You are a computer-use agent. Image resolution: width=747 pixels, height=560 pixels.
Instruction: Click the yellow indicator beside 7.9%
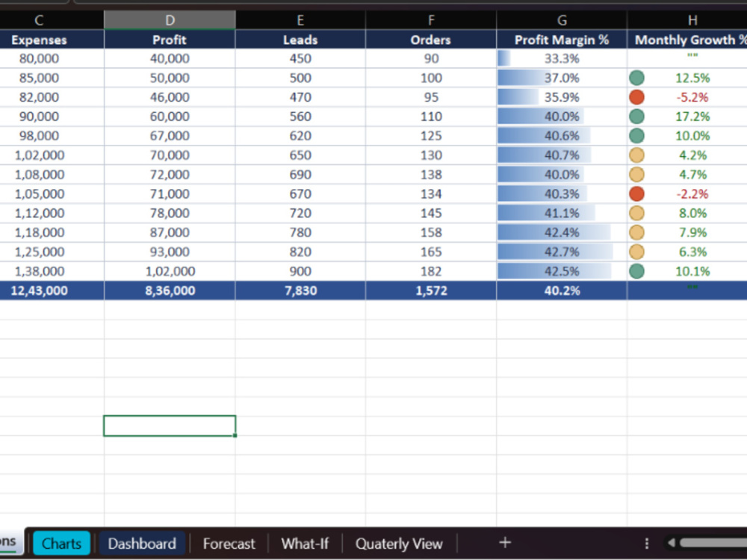pos(636,232)
